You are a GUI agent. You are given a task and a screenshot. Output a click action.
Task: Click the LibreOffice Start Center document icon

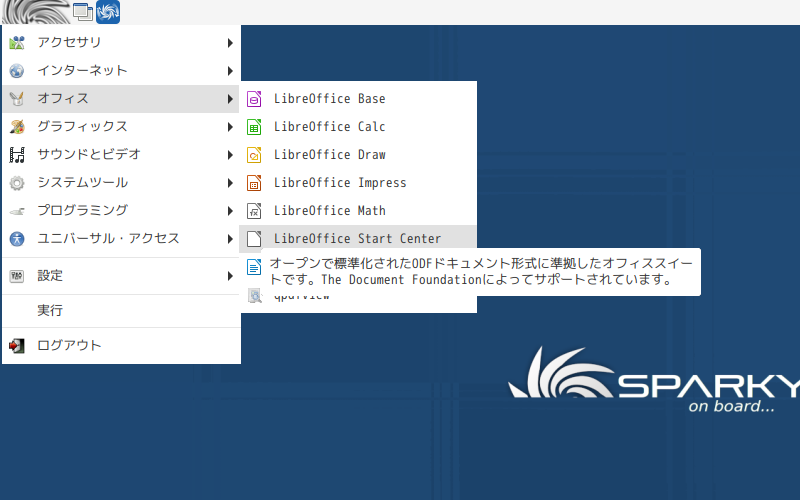254,239
